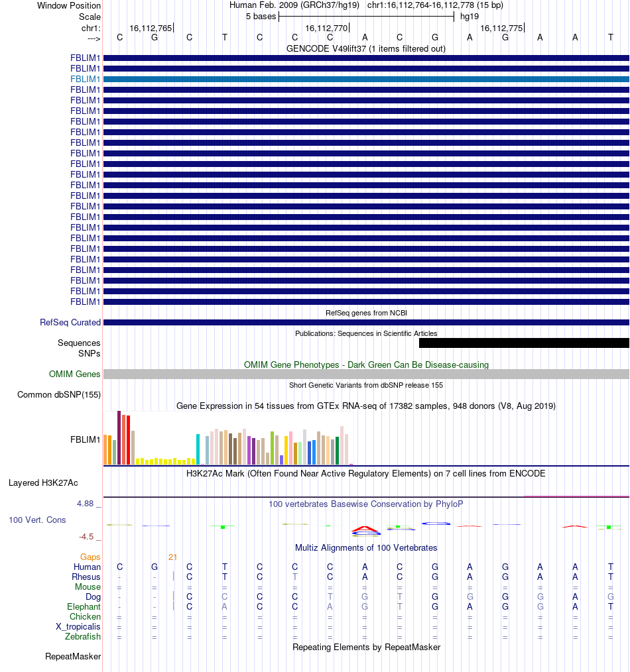Click the FBLIM1 label beside GTEx bar chart
630x672 pixels.
(85, 439)
